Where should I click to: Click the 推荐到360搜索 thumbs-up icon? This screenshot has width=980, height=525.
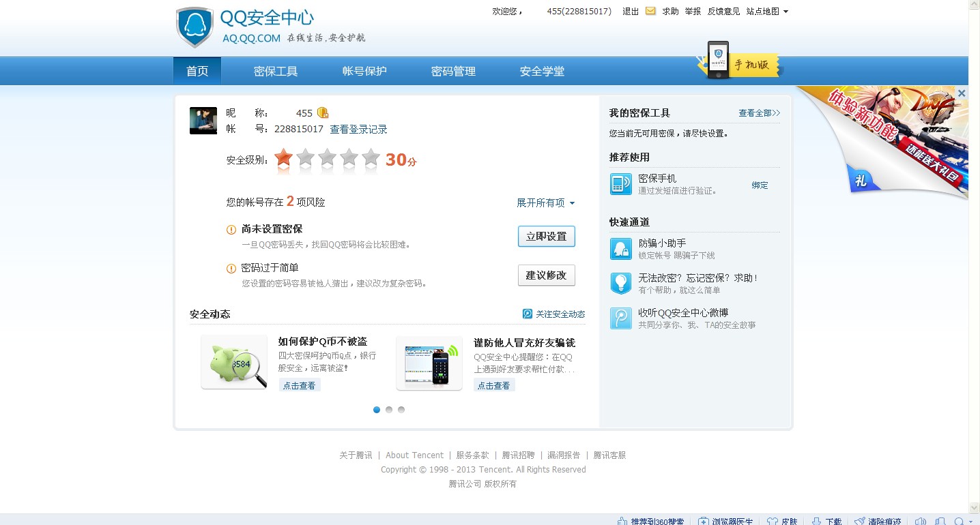click(622, 521)
